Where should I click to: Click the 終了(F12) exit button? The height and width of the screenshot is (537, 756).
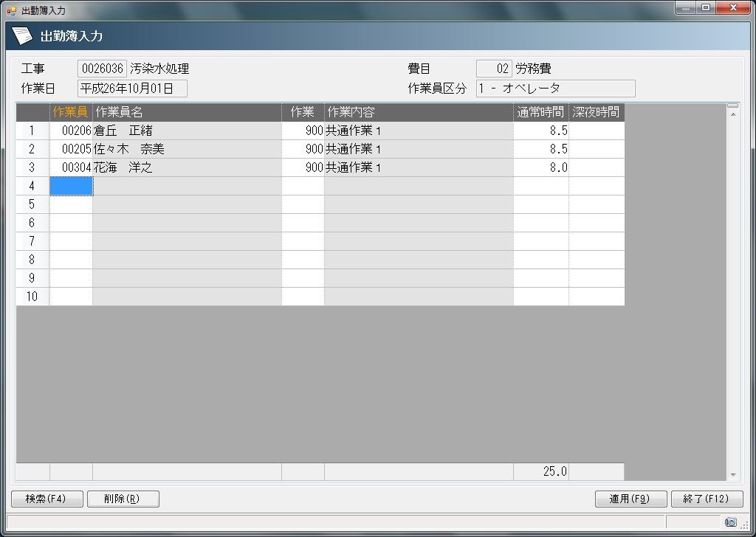coord(707,499)
